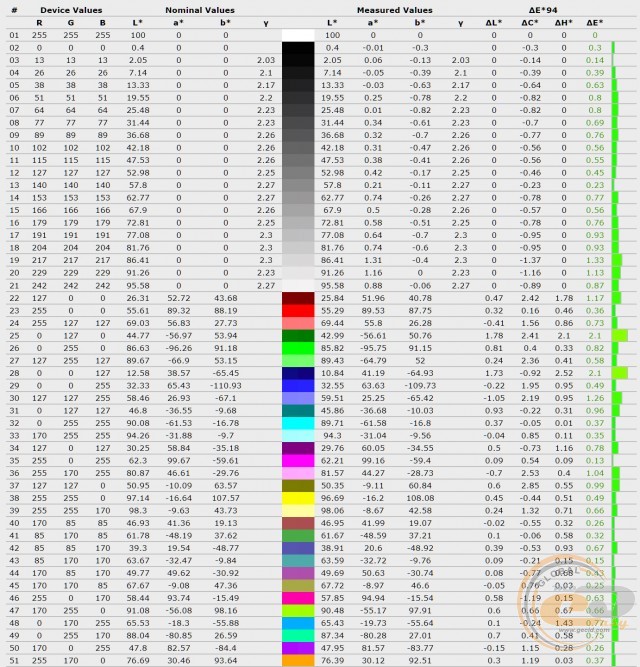Click the ΔE bar for row 19

[617, 260]
